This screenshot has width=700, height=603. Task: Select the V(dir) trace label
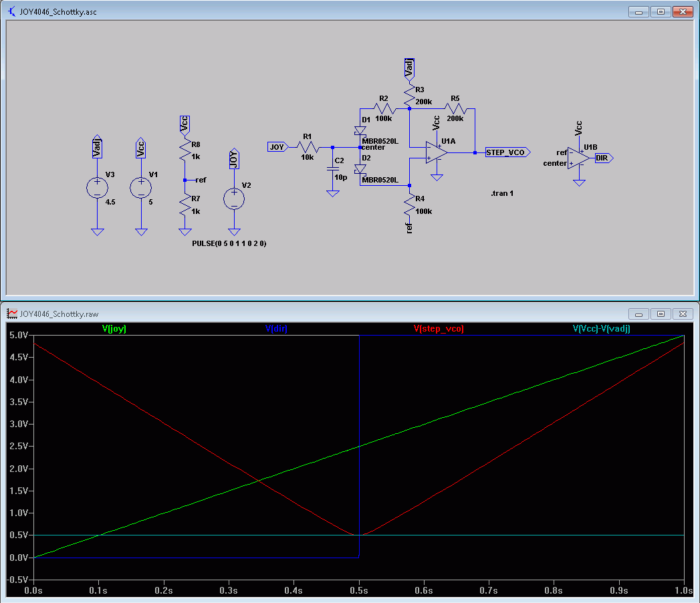(x=276, y=329)
